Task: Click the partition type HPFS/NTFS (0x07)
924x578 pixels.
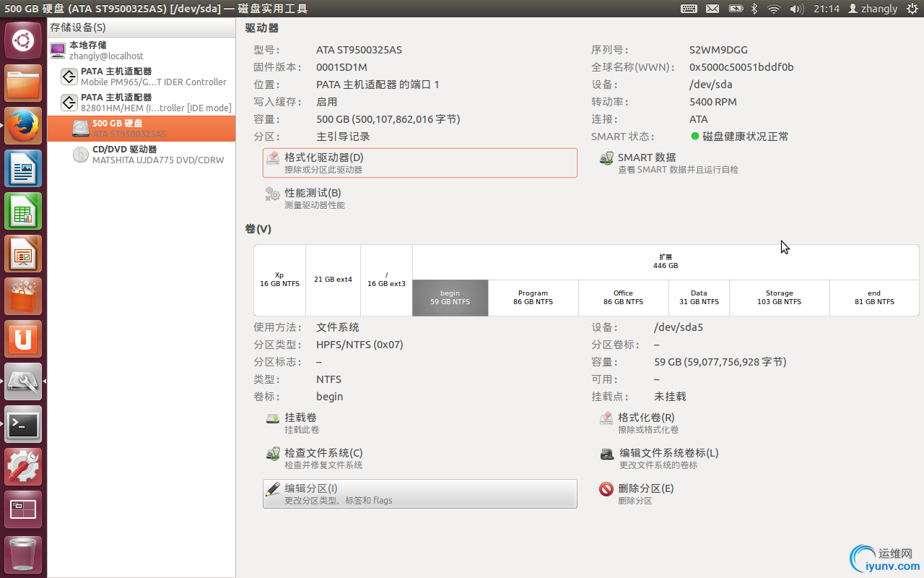Action: click(x=359, y=345)
